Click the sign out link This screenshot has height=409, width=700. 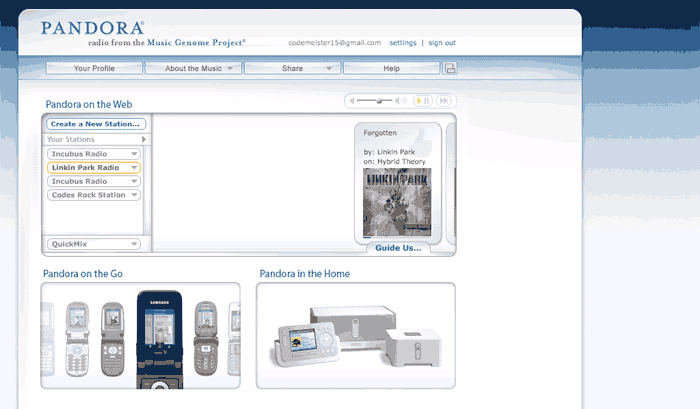point(442,43)
